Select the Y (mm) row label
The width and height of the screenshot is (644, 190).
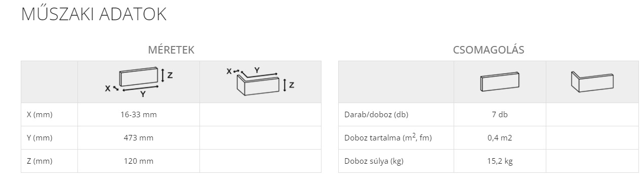pyautogui.click(x=39, y=138)
